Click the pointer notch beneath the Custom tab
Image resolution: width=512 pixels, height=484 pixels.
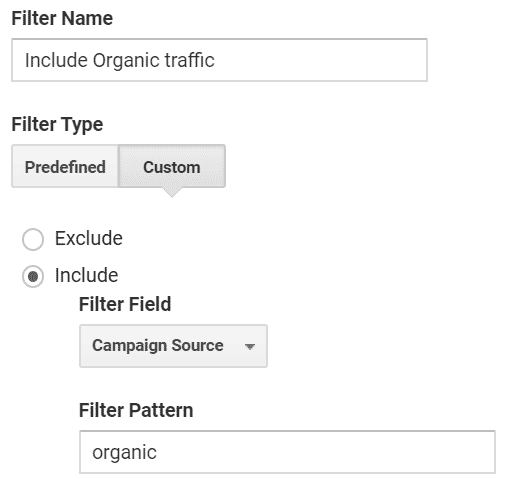pos(172,192)
